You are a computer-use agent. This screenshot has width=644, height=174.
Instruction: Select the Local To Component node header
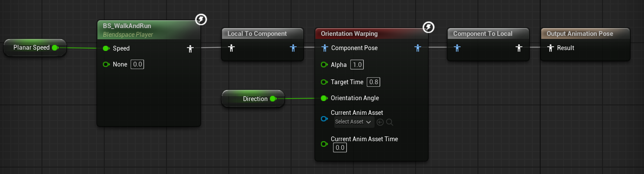point(263,34)
